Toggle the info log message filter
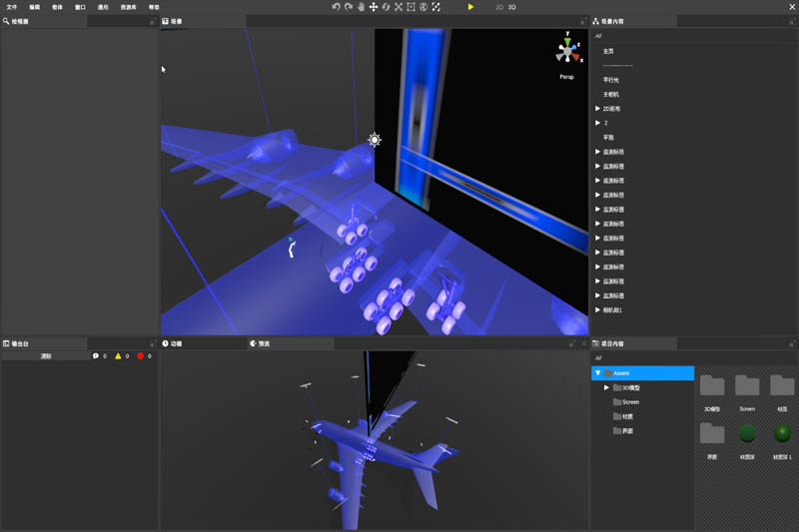The height and width of the screenshot is (532, 799). [96, 356]
